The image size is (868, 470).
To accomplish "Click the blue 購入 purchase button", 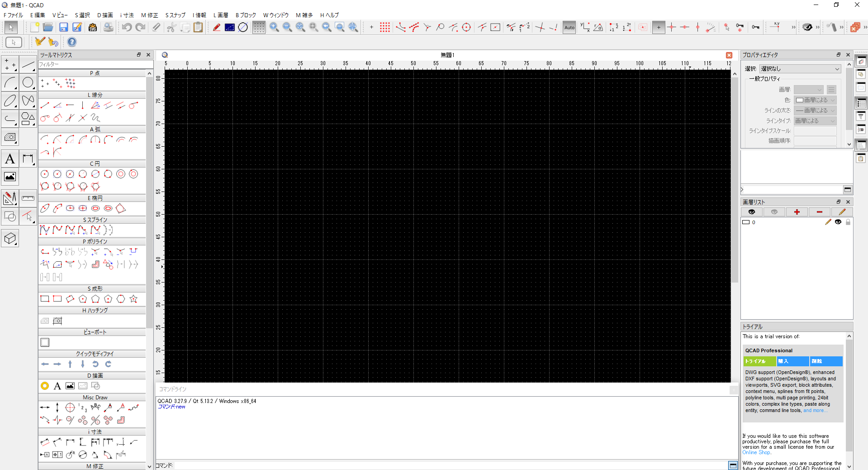I will (793, 361).
